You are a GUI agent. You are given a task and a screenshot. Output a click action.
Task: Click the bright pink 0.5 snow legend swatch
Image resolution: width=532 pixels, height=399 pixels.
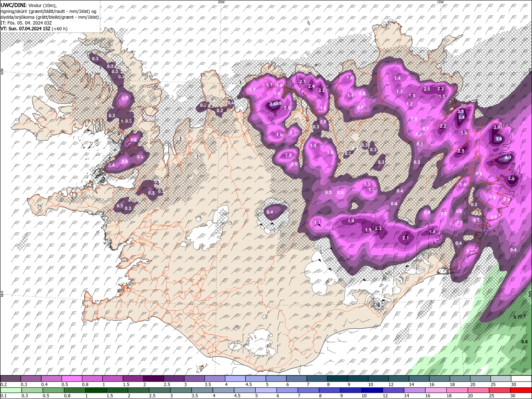pyautogui.click(x=72, y=378)
